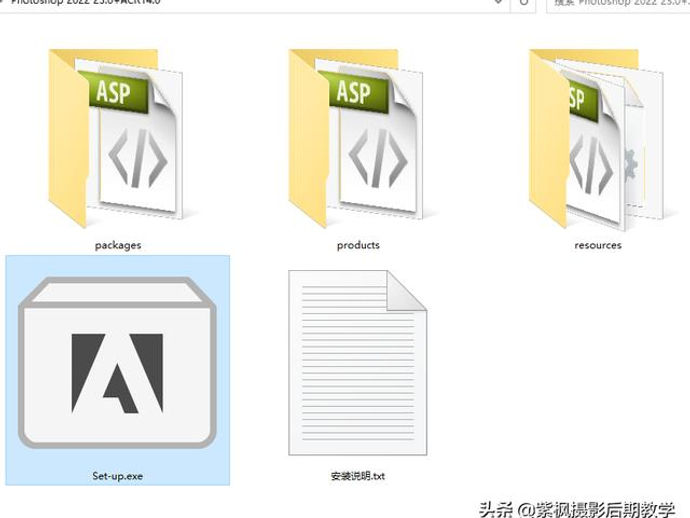Select the products folder icon
Screen dimensions: 690x518
356,138
